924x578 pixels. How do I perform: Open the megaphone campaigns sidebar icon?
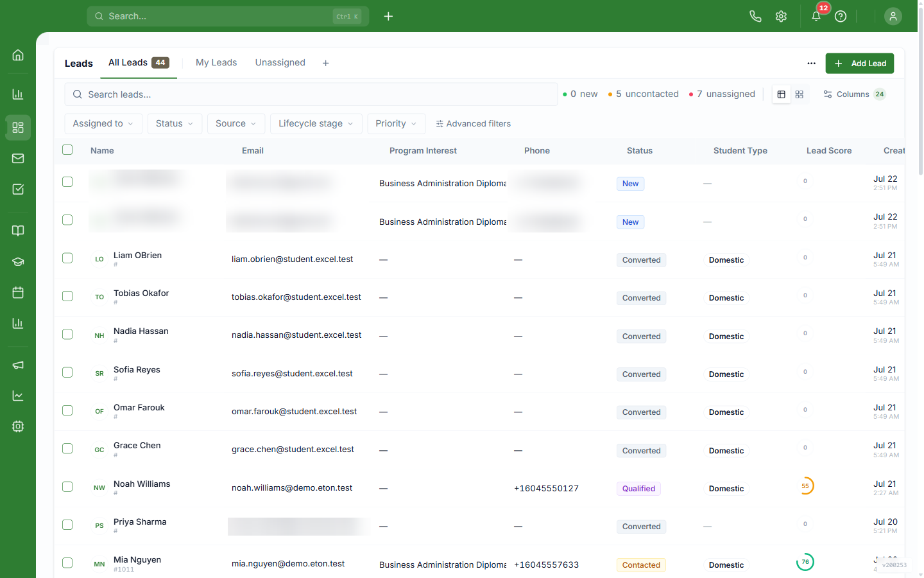pyautogui.click(x=18, y=365)
